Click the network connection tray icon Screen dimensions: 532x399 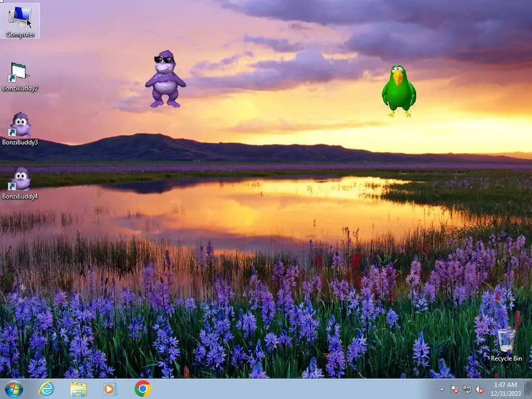pos(467,389)
